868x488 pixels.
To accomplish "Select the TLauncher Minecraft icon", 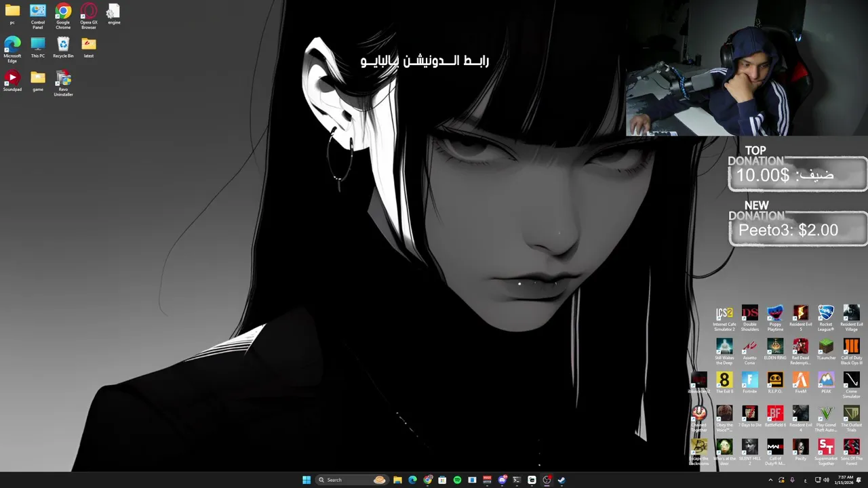I will click(x=826, y=350).
